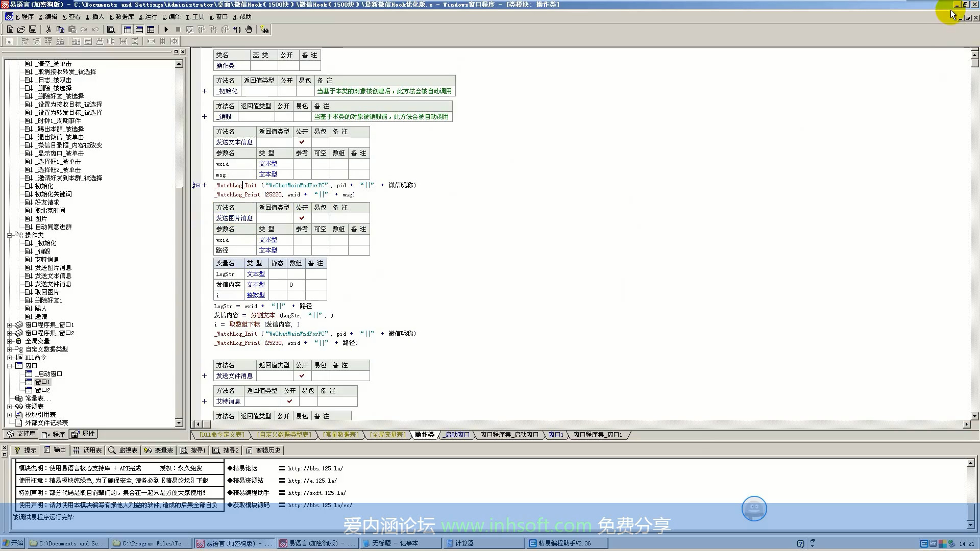Open the 运行 menu
This screenshot has width=980, height=551.
coord(148,17)
